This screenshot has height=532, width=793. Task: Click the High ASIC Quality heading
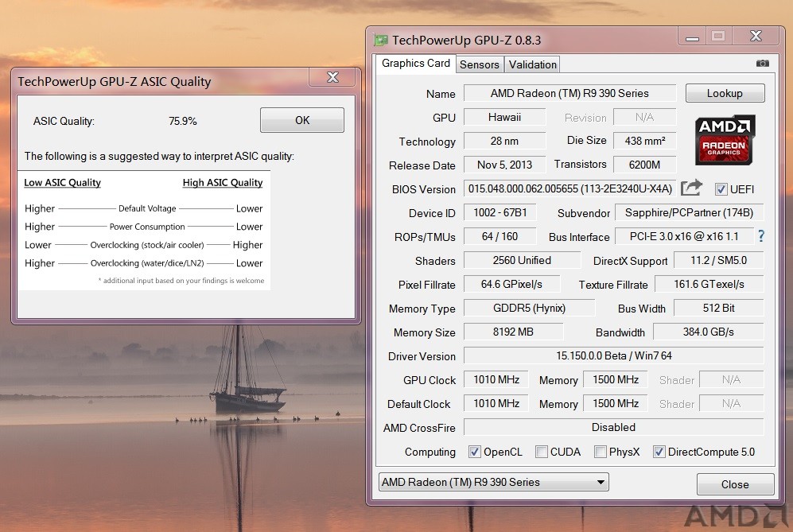pyautogui.click(x=223, y=183)
